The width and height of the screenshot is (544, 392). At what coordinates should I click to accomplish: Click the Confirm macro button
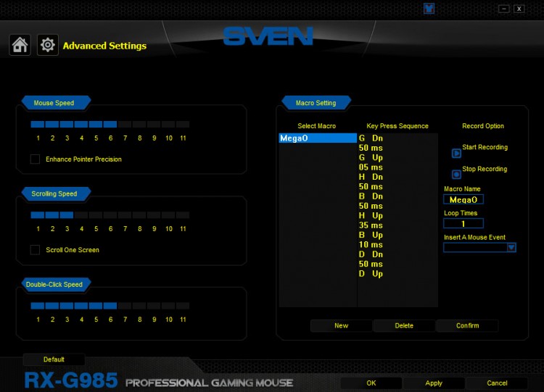point(467,325)
